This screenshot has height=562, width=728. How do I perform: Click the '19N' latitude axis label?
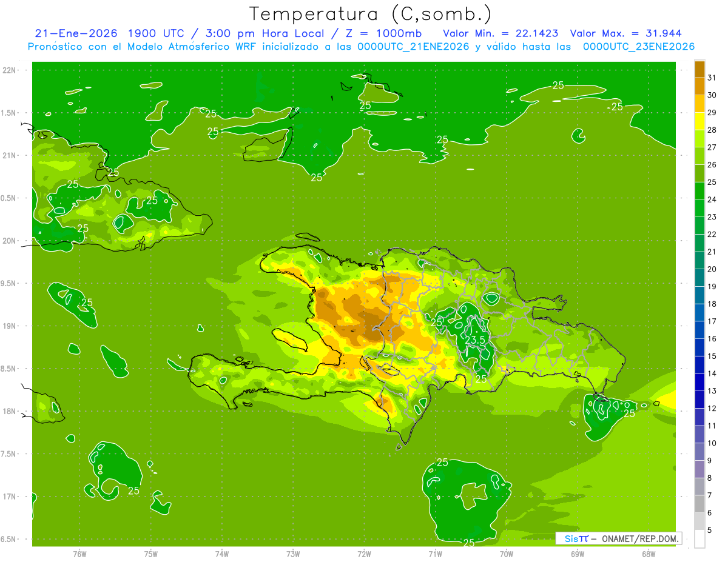(x=10, y=326)
